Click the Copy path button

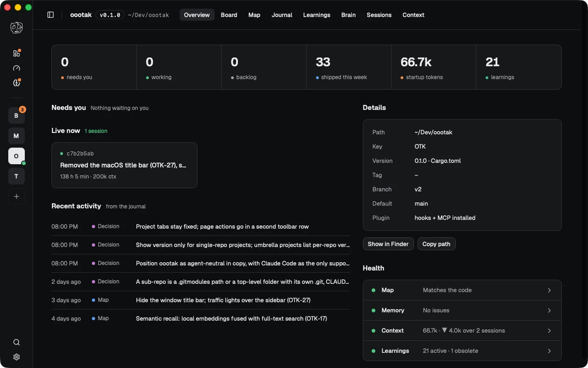coord(436,244)
